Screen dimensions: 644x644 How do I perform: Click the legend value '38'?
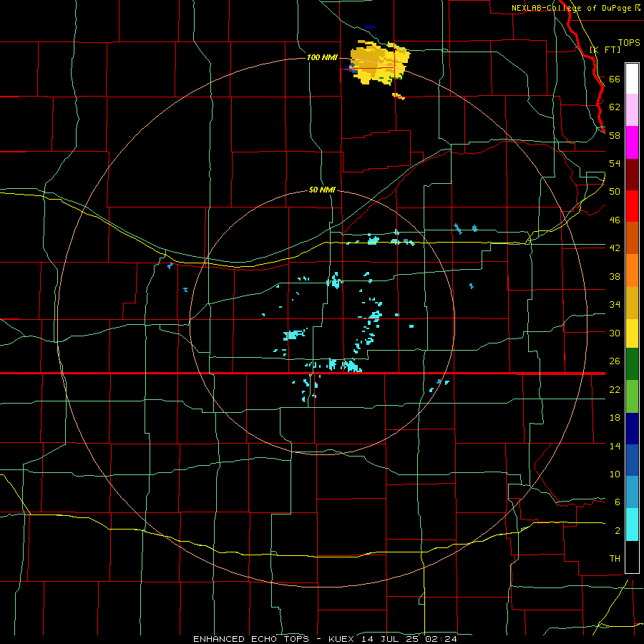pos(615,276)
